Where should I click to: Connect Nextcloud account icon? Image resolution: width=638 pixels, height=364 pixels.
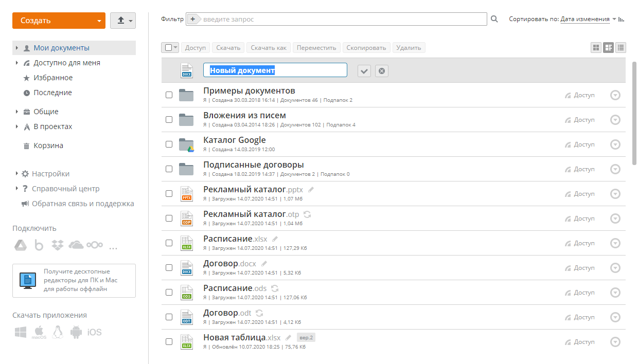95,245
